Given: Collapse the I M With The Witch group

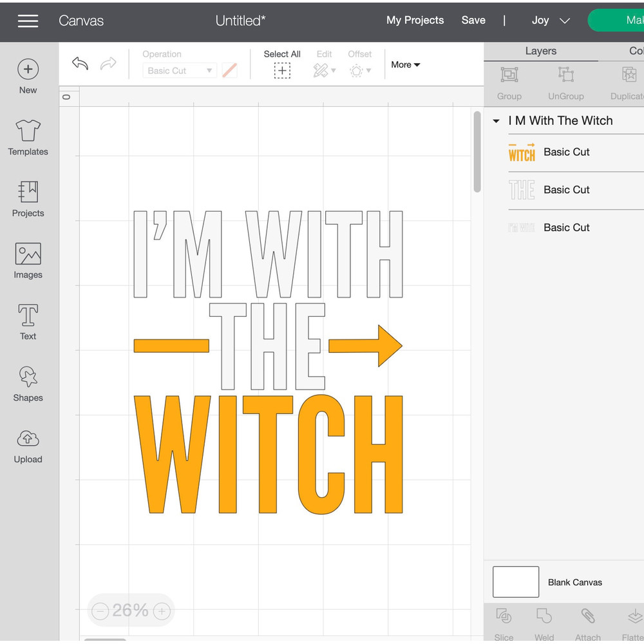Looking at the screenshot, I should click(495, 120).
